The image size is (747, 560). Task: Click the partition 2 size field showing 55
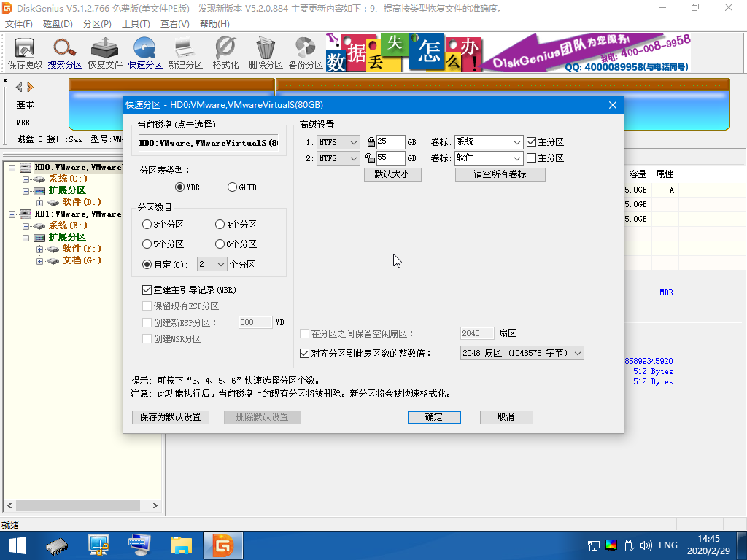pos(391,158)
